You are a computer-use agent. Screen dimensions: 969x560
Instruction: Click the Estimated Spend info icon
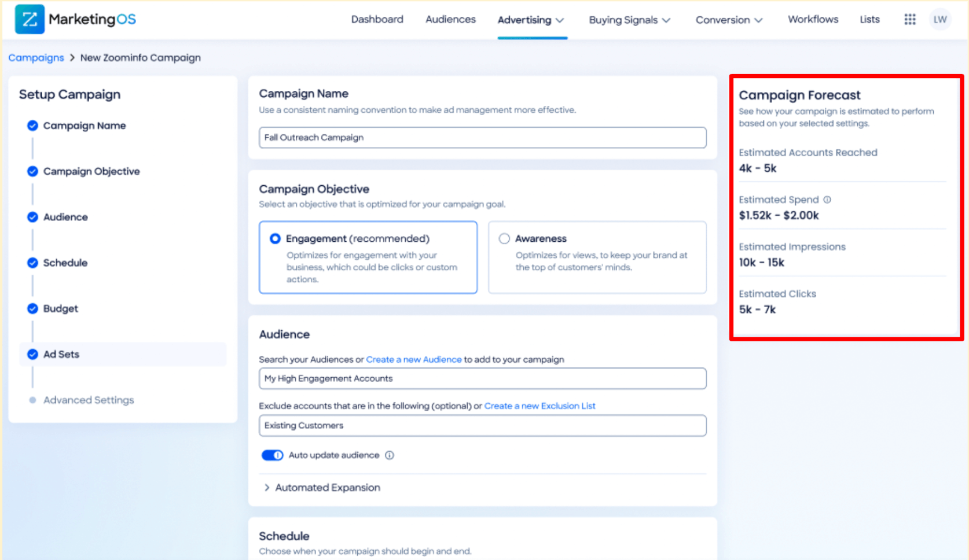tap(827, 200)
